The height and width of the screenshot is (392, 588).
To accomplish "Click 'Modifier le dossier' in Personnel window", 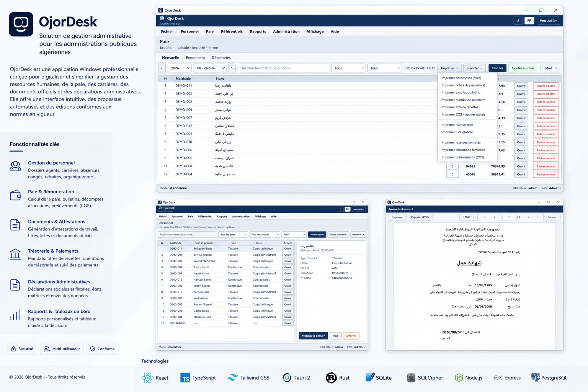I will tap(313, 336).
